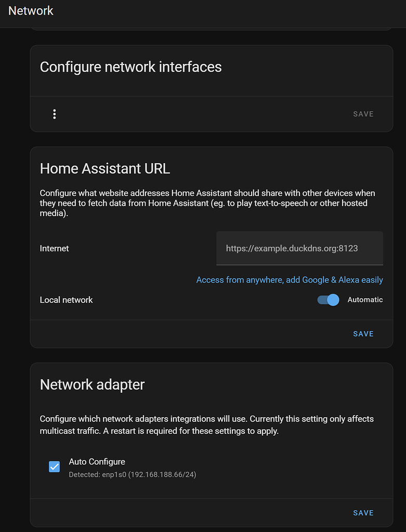Click the Network page title
Screen dimensions: 406x532
click(31, 10)
